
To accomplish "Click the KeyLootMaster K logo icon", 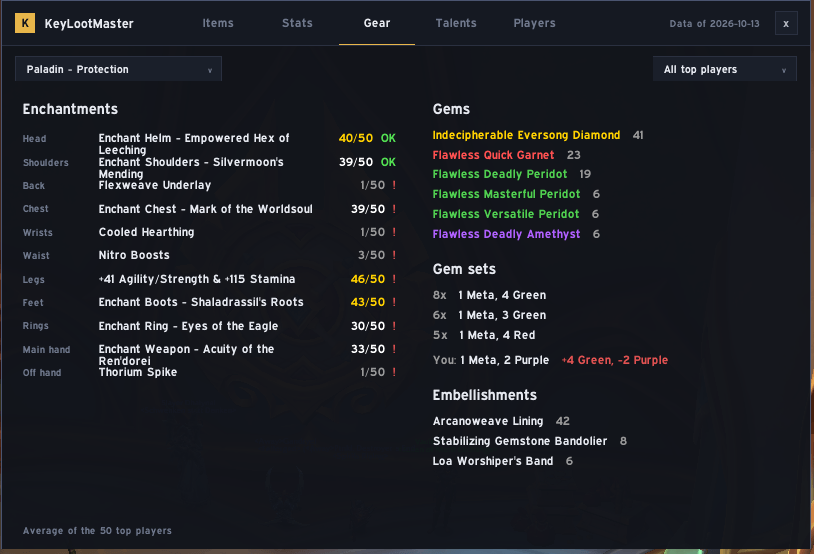I will tap(25, 23).
